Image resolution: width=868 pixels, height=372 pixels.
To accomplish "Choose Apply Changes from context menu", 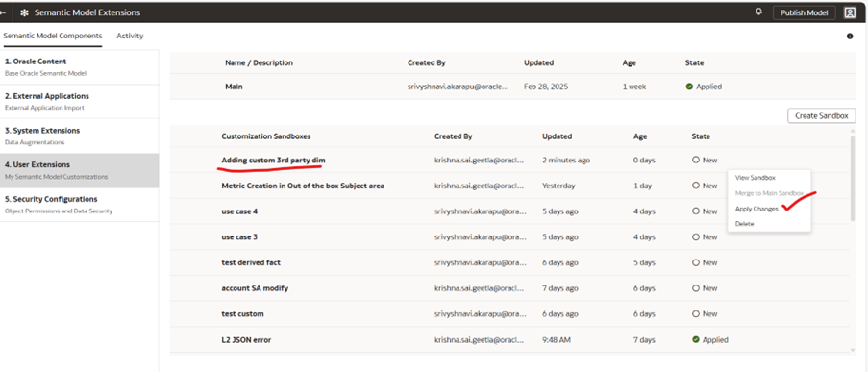I will coord(756,209).
